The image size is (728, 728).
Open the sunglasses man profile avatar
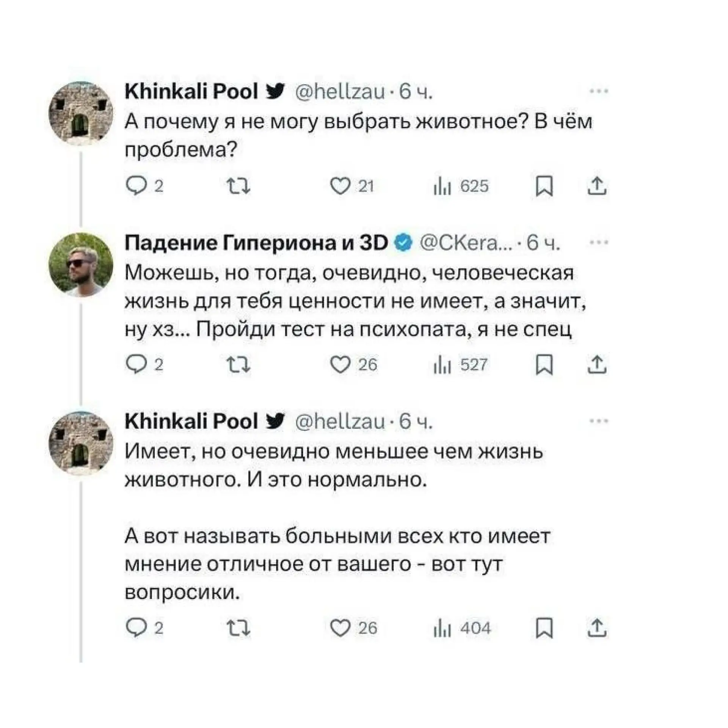tap(81, 265)
